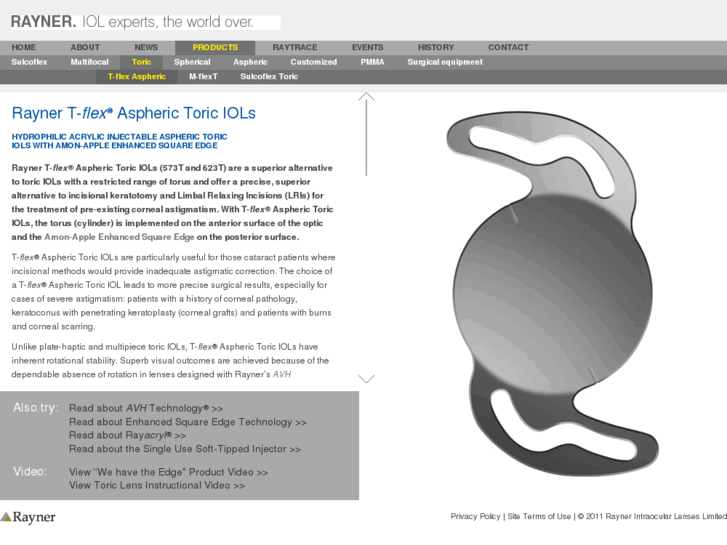Image resolution: width=727 pixels, height=545 pixels.
Task: Click the vertical scroll track beside the article
Action: pyautogui.click(x=366, y=138)
